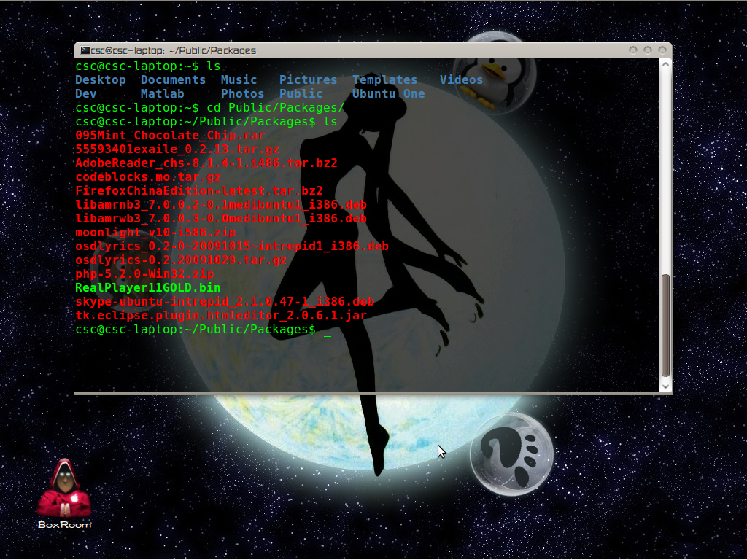This screenshot has width=747, height=560.
Task: Click the 'FirefoxChinaEdition-latest.tar.bz2' file name
Action: (x=199, y=191)
